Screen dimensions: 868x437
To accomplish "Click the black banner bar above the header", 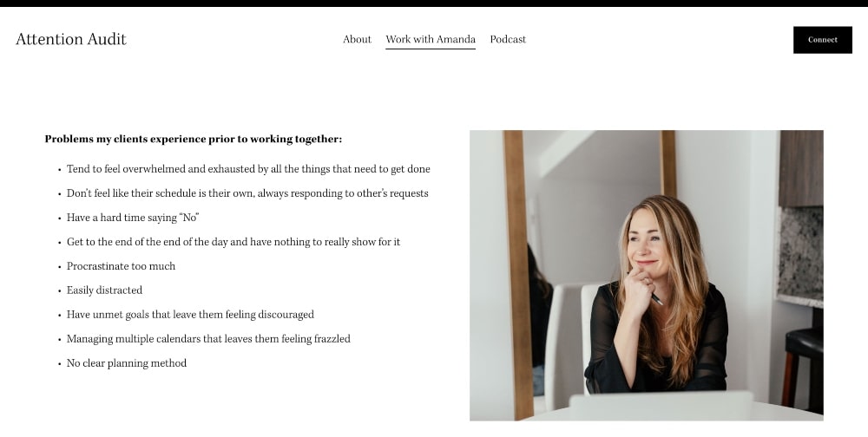I will (x=434, y=3).
